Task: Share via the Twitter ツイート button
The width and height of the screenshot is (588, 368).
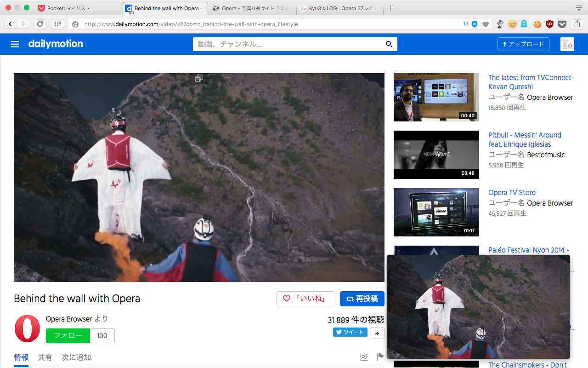Action: [350, 332]
